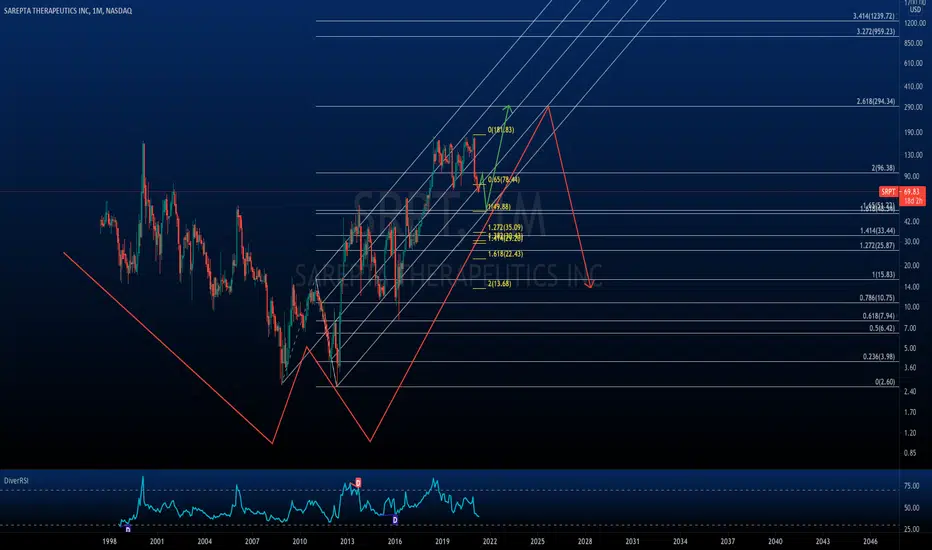Click the 2019 year on time axis
Viewport: 932px width, 550px height.
click(x=442, y=542)
